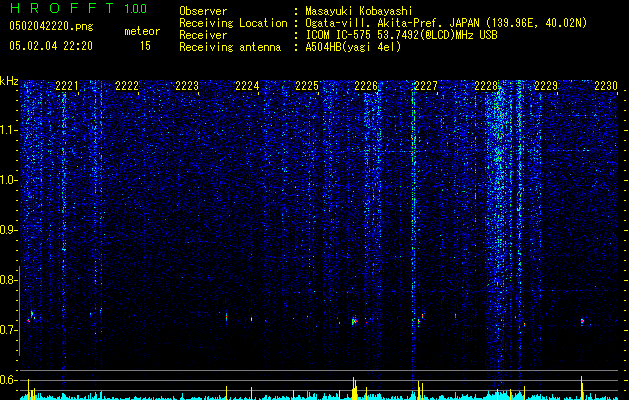
Task: Select location text Ogata-vill. Akita-Pref. JAPAN
Action: coord(393,24)
